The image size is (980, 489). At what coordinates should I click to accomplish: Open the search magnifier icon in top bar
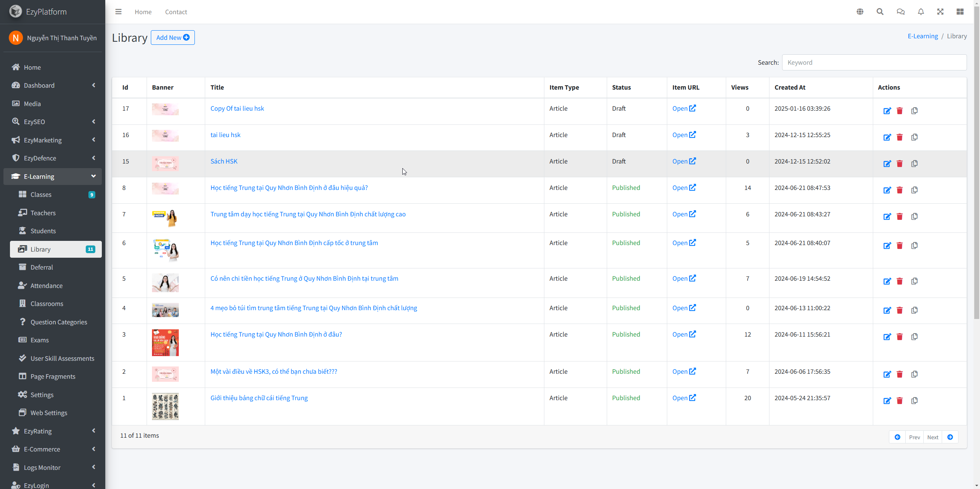coord(880,12)
